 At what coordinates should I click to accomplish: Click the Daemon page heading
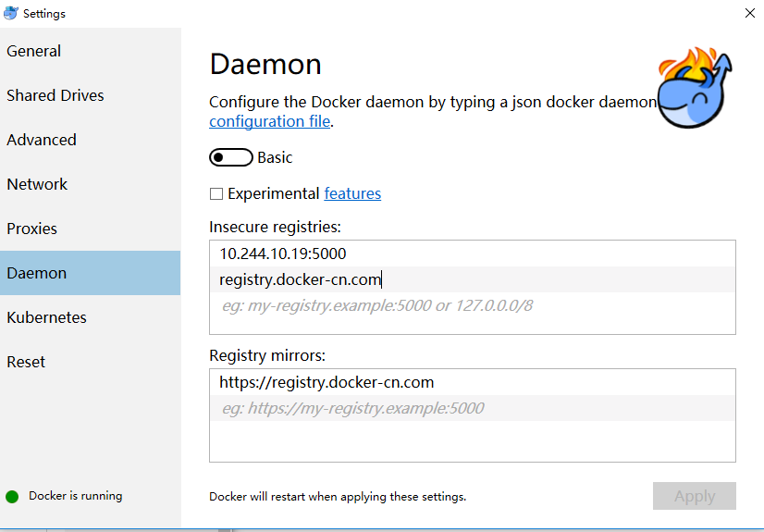coord(265,64)
